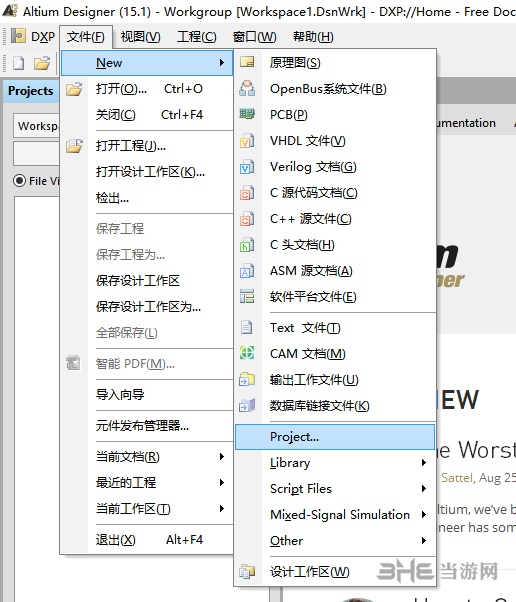Expand the 当前工作区(T) submenu
The height and width of the screenshot is (602, 516).
coord(222,508)
